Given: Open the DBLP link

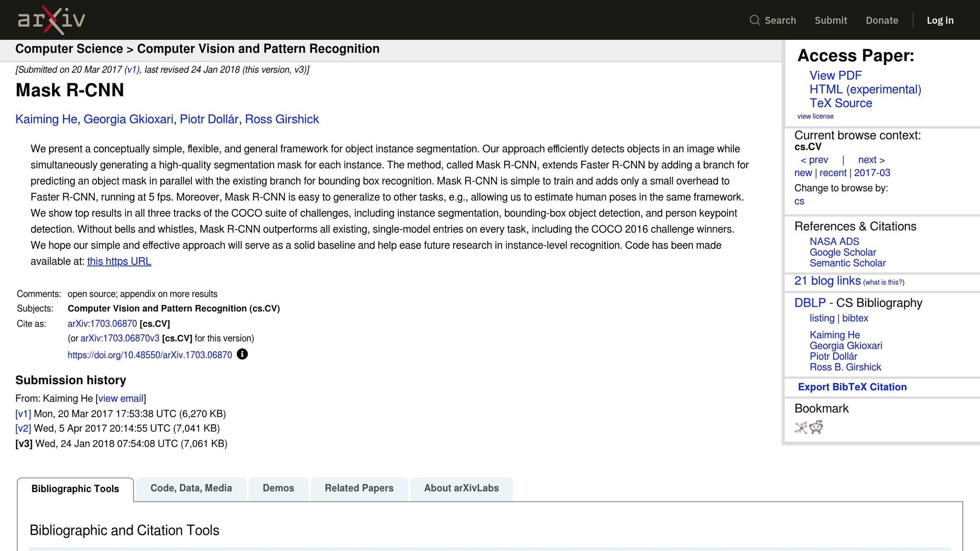Looking at the screenshot, I should [810, 303].
